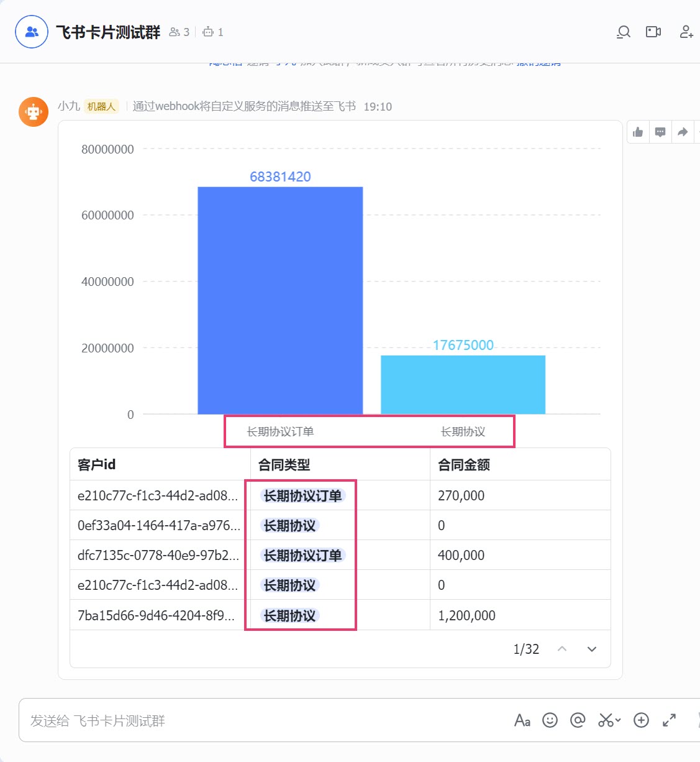Open more attachments plus icon

[641, 720]
